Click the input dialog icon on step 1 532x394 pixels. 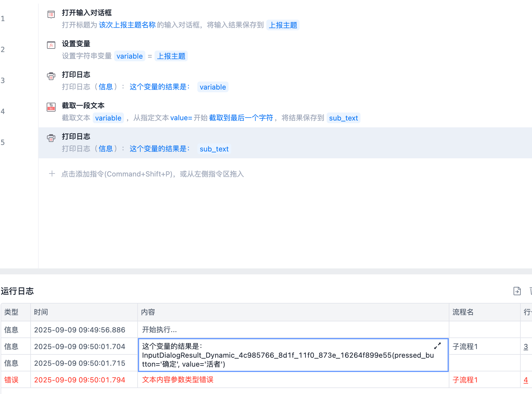[x=51, y=14]
